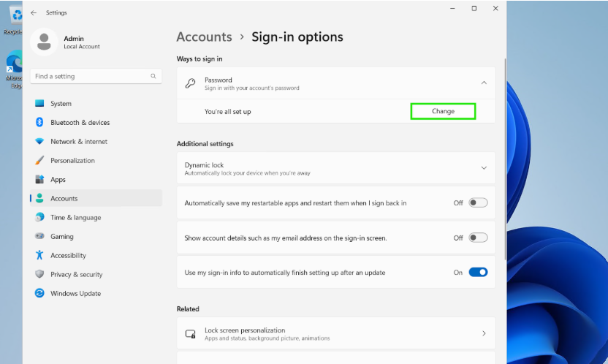Click the Personalization paintbrush icon

pyautogui.click(x=39, y=161)
